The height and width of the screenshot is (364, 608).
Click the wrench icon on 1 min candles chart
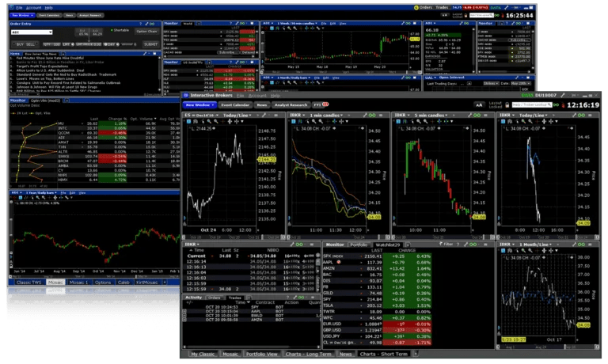point(365,115)
